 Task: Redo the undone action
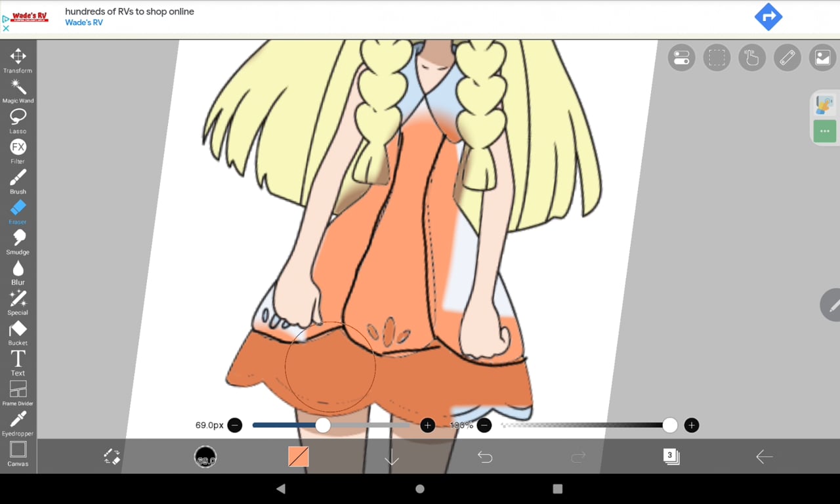click(x=578, y=457)
